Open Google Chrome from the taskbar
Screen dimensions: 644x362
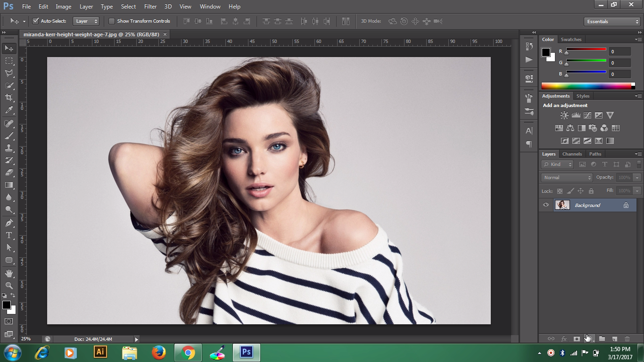188,353
